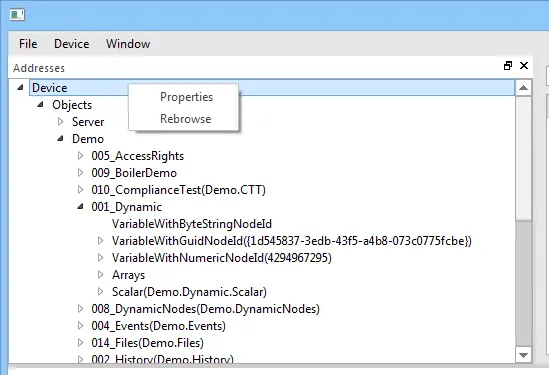Expand the VariableWithNumericNodeId node
Viewport: 549px width, 375px height.
(100, 258)
